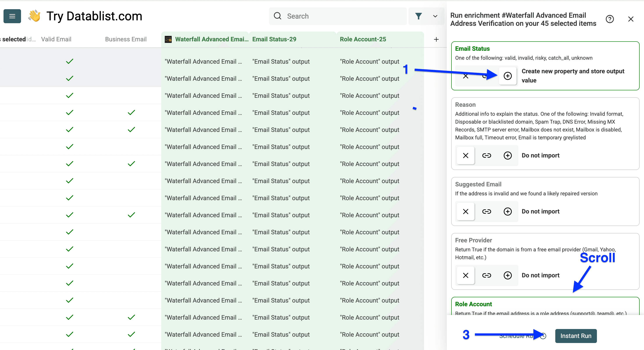Create new property for Free Provider output
The width and height of the screenshot is (644, 350).
[508, 275]
